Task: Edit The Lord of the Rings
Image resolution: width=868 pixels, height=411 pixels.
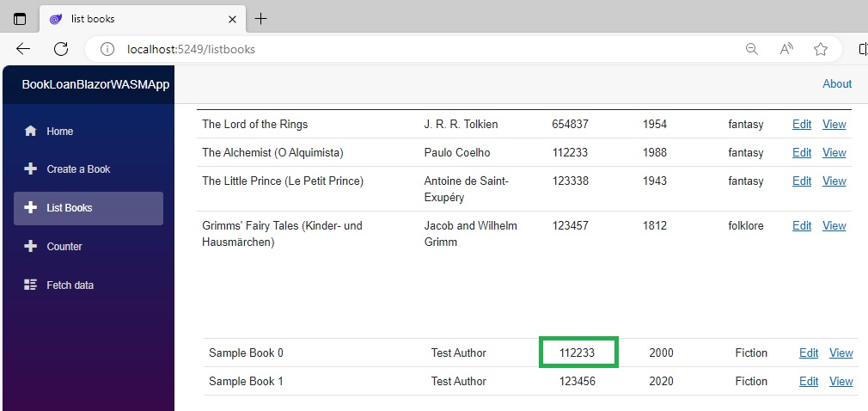Action: pos(802,124)
